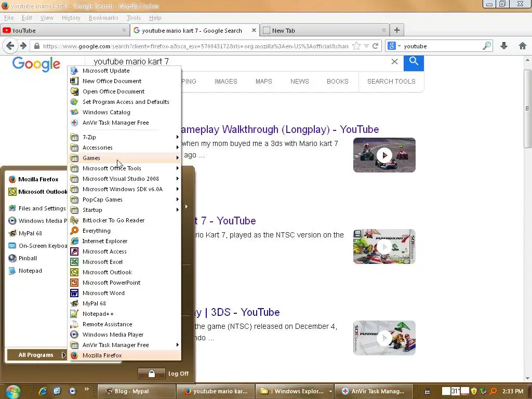This screenshot has width=532, height=399.
Task: Open pinned Mozilla Firefox in Start menu
Action: pos(37,179)
